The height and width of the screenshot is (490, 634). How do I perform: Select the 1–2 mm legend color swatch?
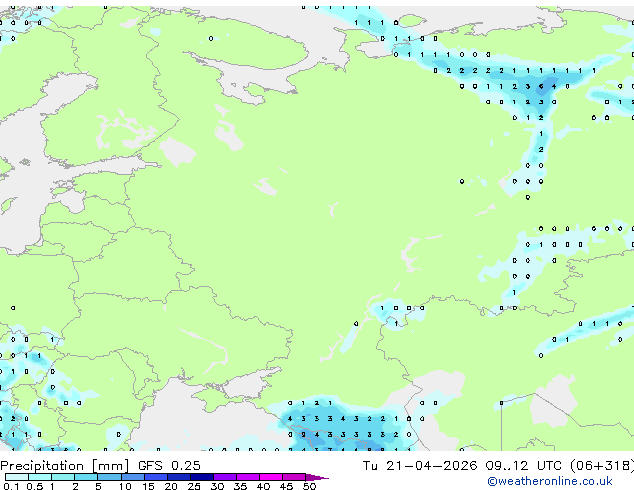coord(63,477)
